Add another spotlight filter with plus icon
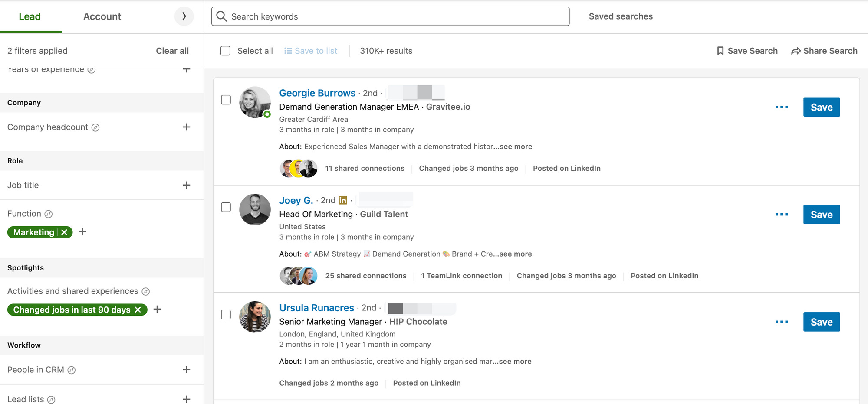This screenshot has width=868, height=404. [158, 309]
